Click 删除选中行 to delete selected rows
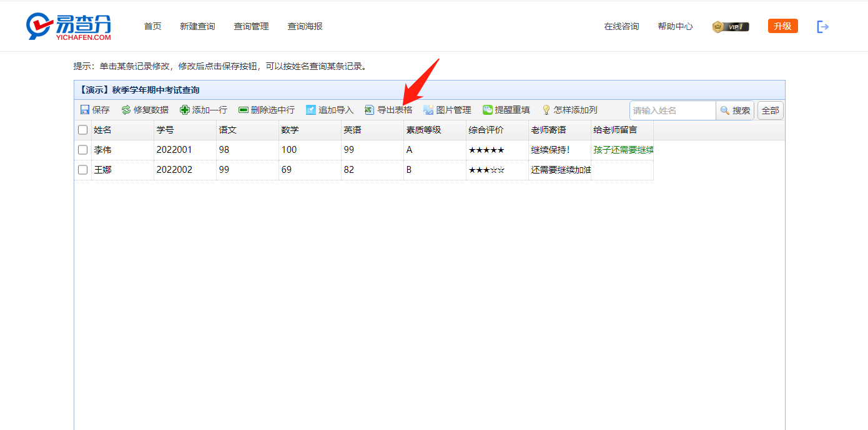The height and width of the screenshot is (430, 868). tap(267, 110)
